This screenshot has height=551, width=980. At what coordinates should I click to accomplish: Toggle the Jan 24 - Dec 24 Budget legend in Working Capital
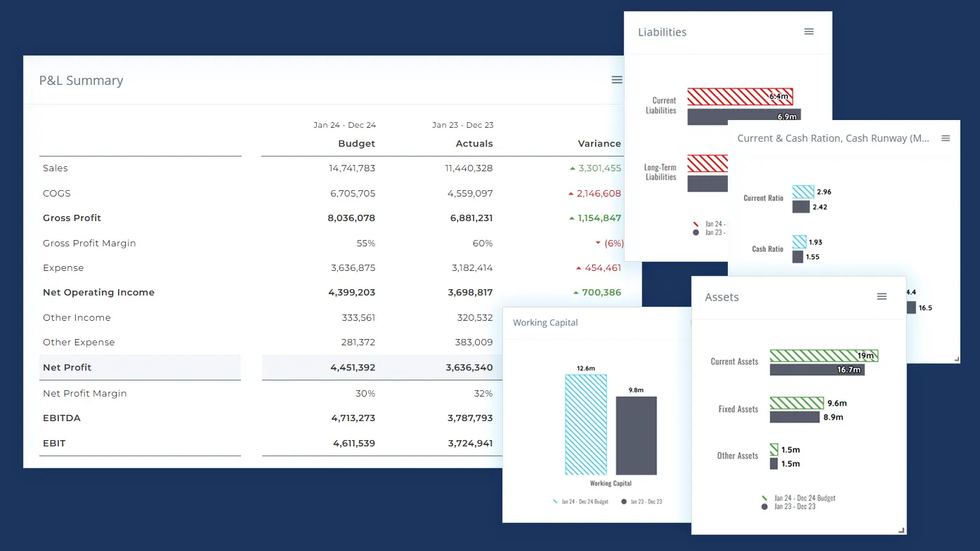click(x=584, y=501)
